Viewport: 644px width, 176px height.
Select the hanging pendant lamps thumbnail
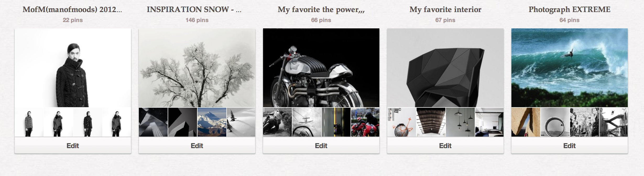click(x=460, y=122)
